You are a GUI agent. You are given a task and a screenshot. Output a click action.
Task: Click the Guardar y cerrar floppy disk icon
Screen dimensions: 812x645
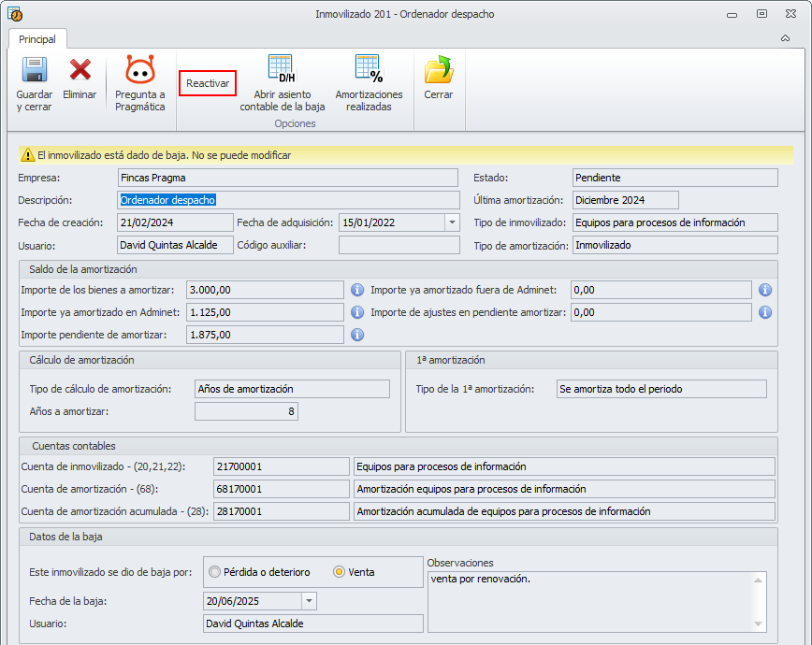35,71
